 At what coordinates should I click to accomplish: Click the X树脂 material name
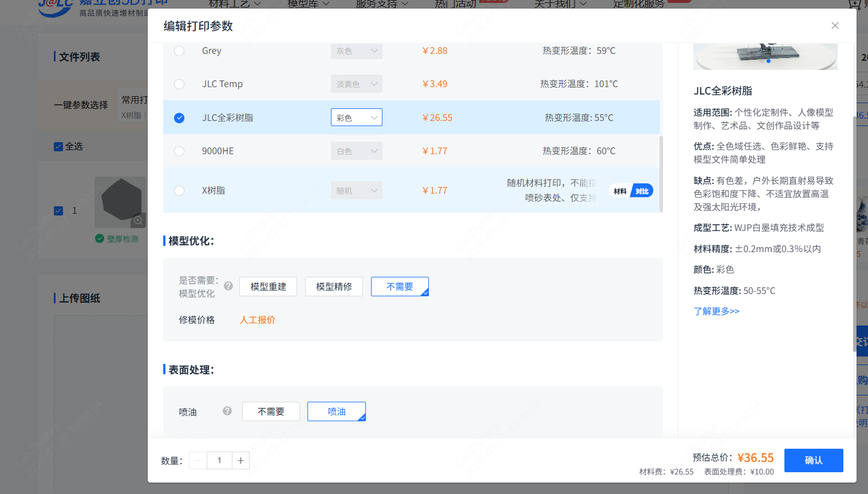[214, 191]
